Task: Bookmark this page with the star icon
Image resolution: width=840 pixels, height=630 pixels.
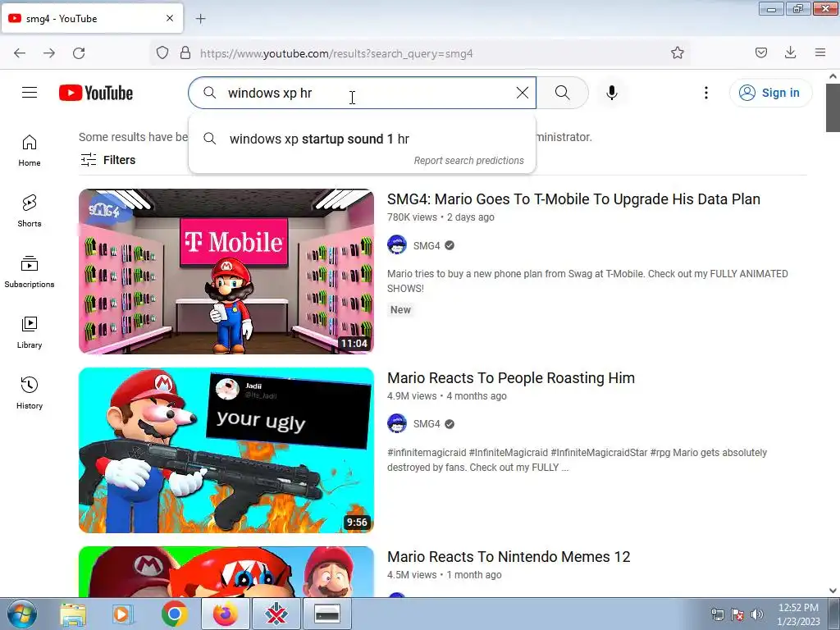Action: [678, 53]
